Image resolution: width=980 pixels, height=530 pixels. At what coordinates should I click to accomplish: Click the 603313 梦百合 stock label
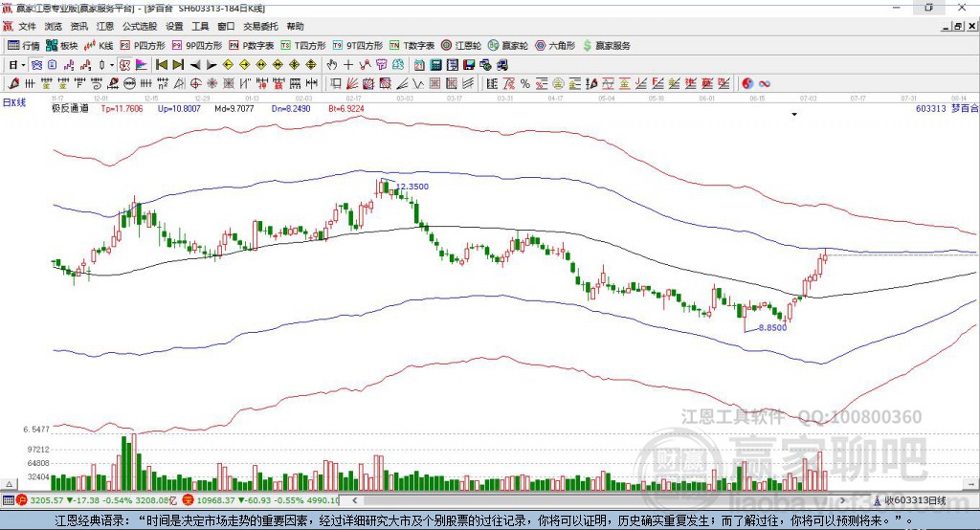coord(947,108)
